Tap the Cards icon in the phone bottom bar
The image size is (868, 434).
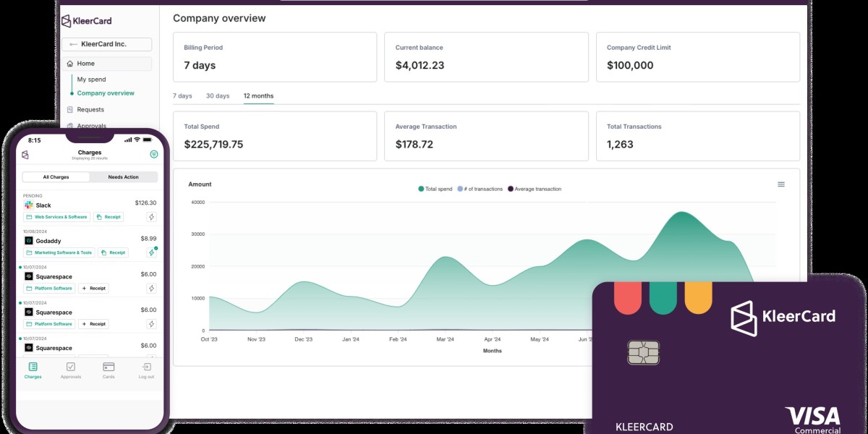[x=109, y=367]
